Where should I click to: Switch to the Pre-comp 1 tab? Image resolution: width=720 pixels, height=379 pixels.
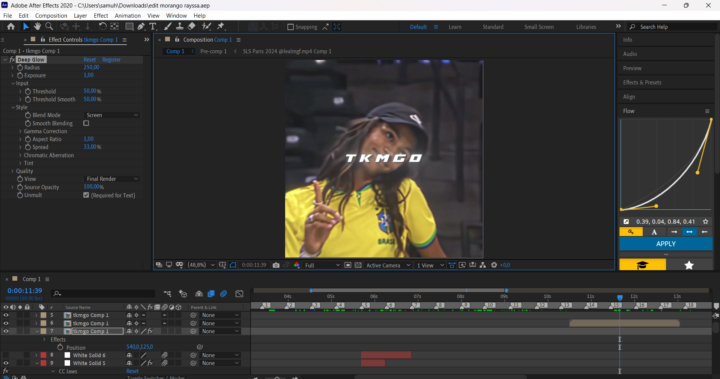213,51
